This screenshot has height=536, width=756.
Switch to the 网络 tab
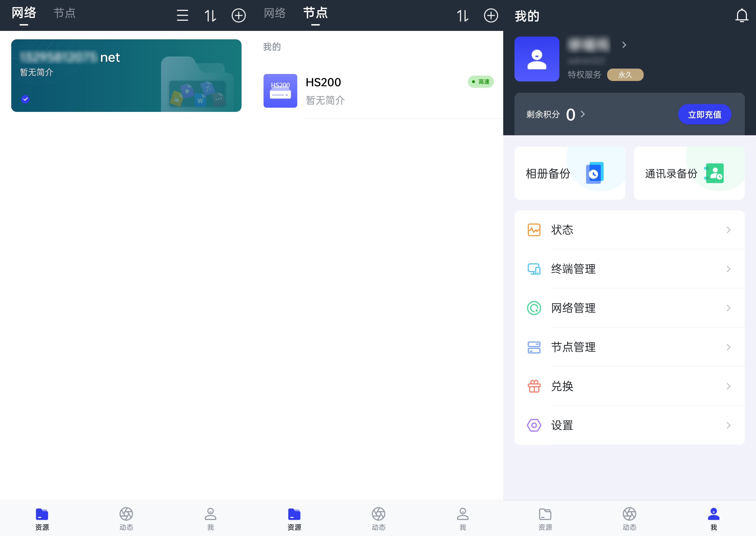pyautogui.click(x=23, y=13)
